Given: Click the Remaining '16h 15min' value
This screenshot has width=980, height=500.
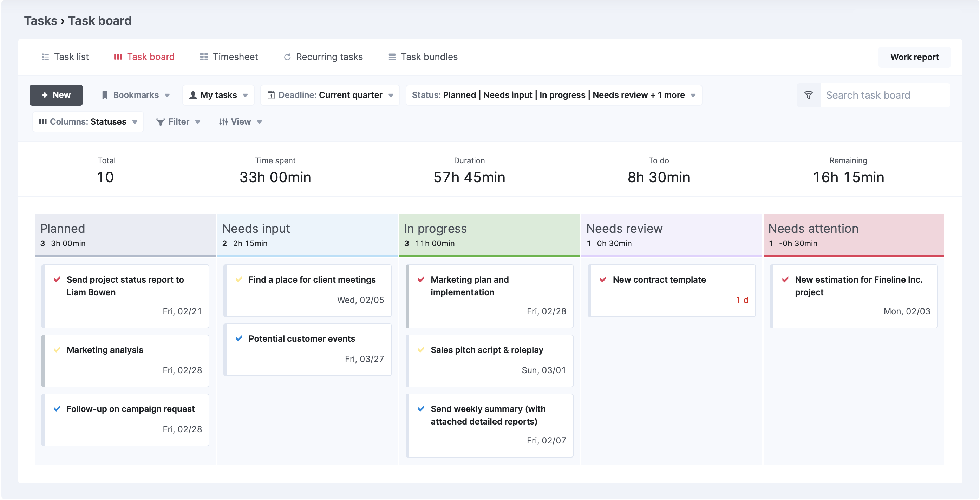Looking at the screenshot, I should click(848, 177).
